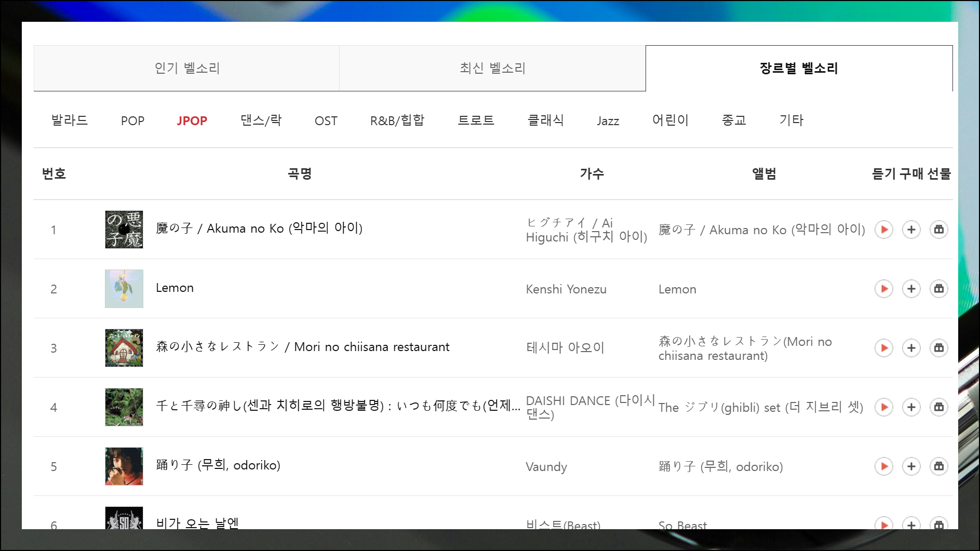The width and height of the screenshot is (980, 551).
Task: Open song 踊り子 (무희, odoriko)
Action: pyautogui.click(x=218, y=465)
